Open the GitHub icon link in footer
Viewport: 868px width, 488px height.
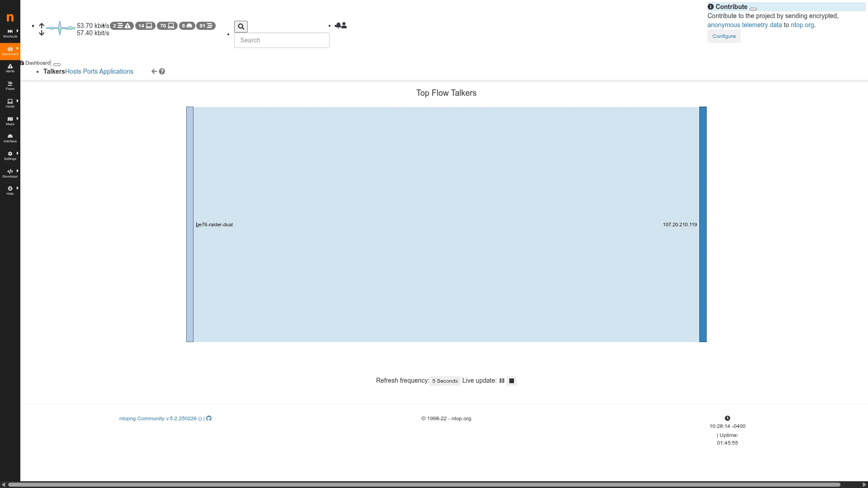click(209, 418)
